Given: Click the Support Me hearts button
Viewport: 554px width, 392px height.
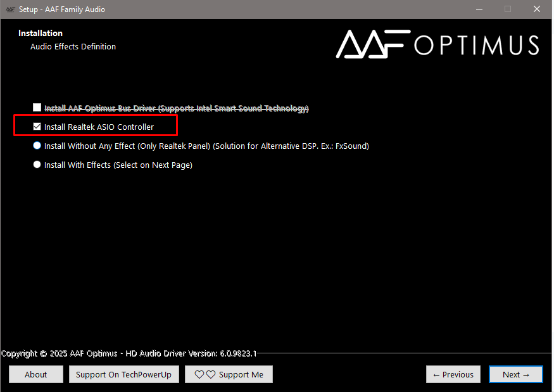Looking at the screenshot, I should point(229,374).
